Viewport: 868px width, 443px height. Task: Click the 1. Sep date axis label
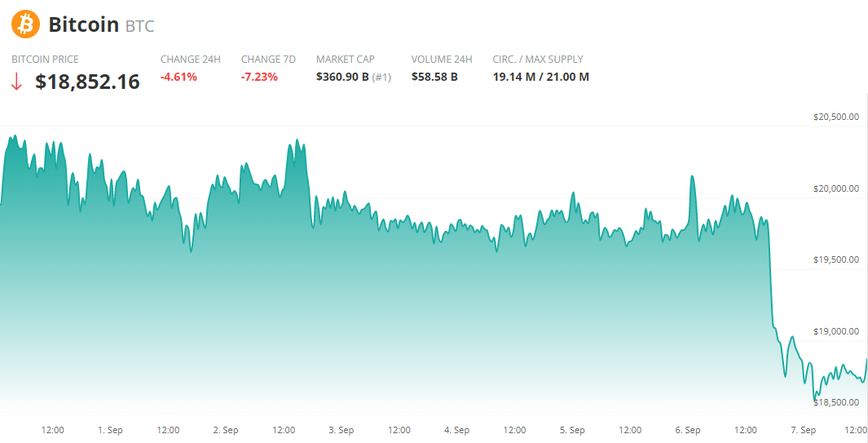[x=110, y=430]
